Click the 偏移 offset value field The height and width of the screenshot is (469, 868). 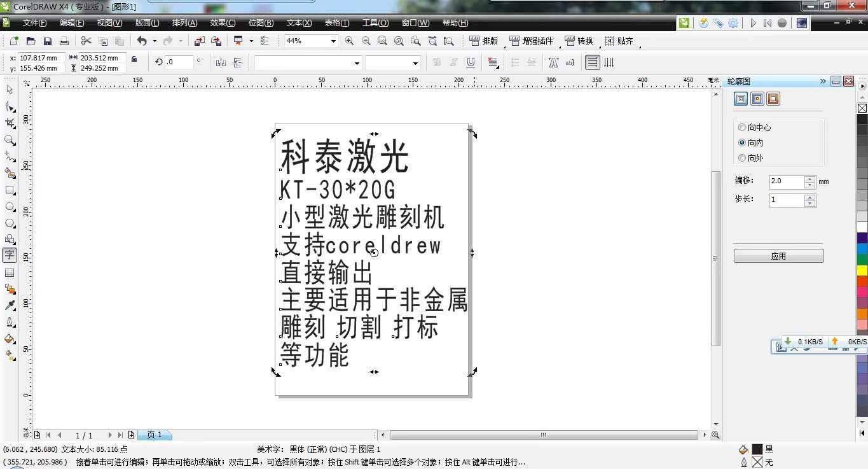click(x=787, y=181)
